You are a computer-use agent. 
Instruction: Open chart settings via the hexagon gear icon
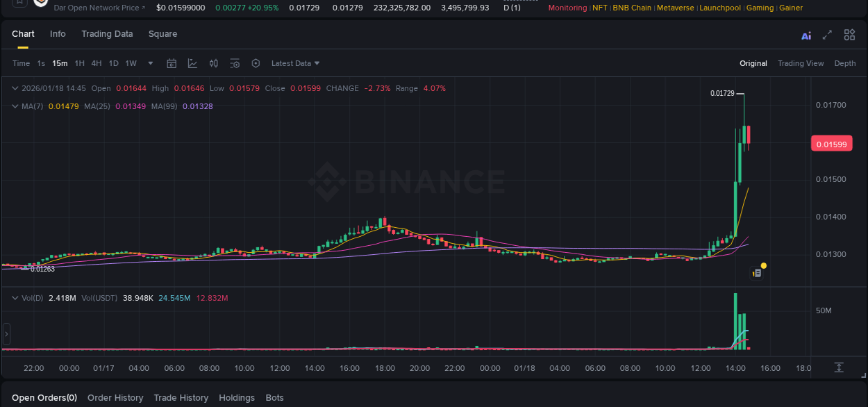point(256,63)
